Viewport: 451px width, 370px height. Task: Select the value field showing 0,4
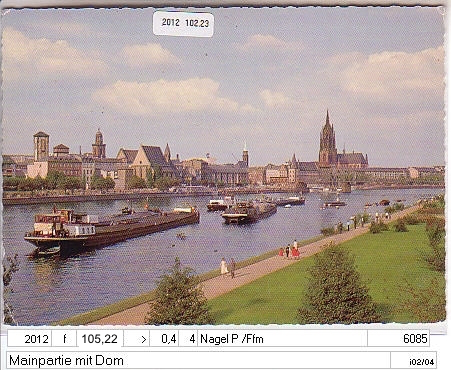coord(164,339)
